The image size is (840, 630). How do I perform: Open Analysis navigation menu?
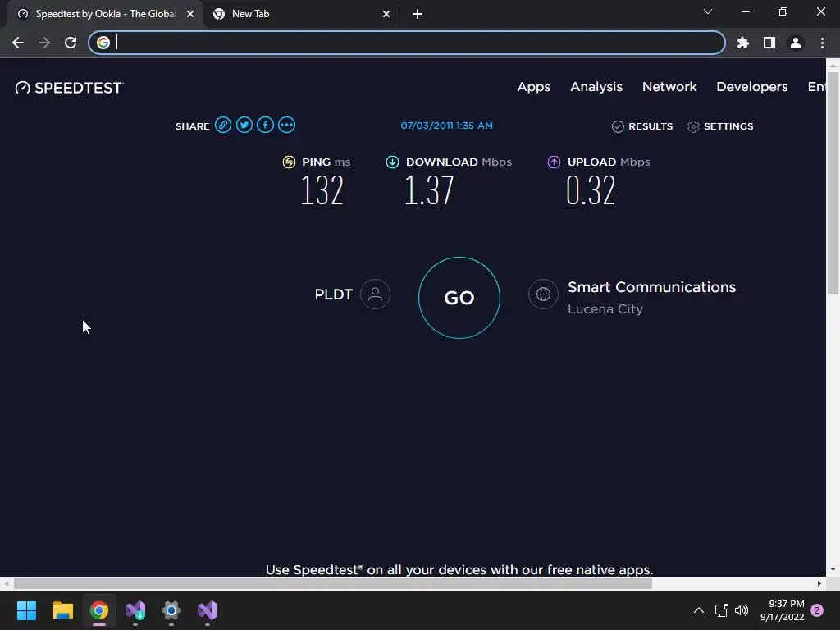coord(596,87)
